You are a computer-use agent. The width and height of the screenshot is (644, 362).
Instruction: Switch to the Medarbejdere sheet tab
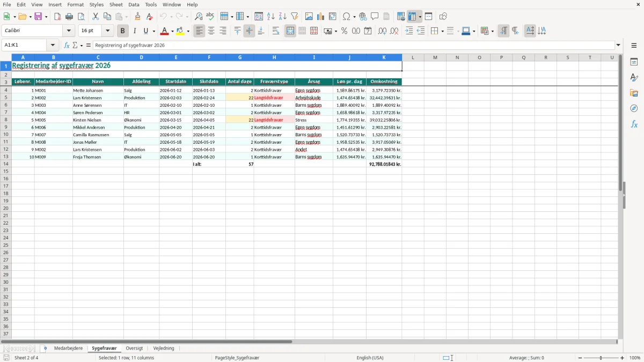click(68, 349)
